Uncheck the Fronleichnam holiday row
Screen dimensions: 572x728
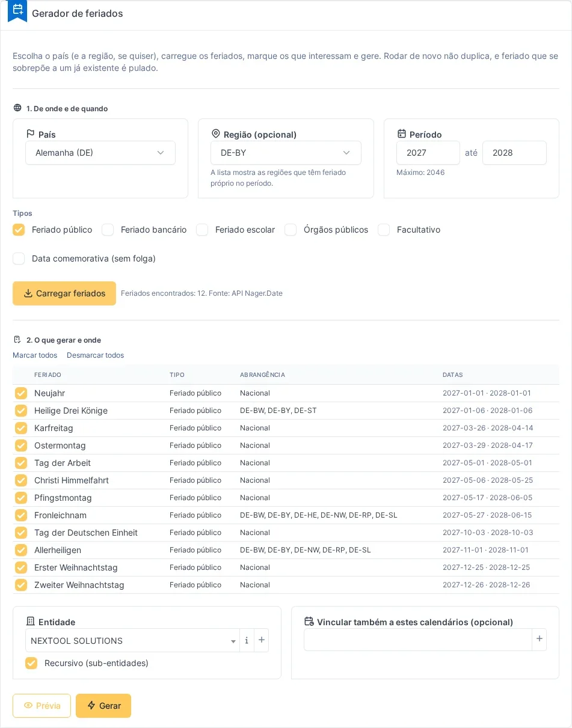pos(21,515)
